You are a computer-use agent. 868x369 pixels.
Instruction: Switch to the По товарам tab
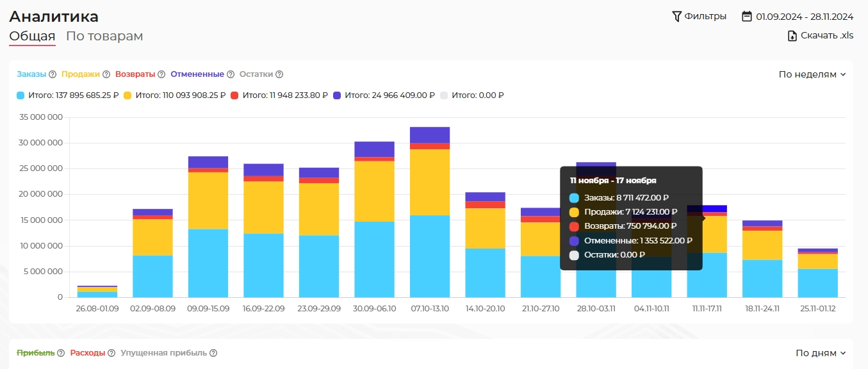104,37
